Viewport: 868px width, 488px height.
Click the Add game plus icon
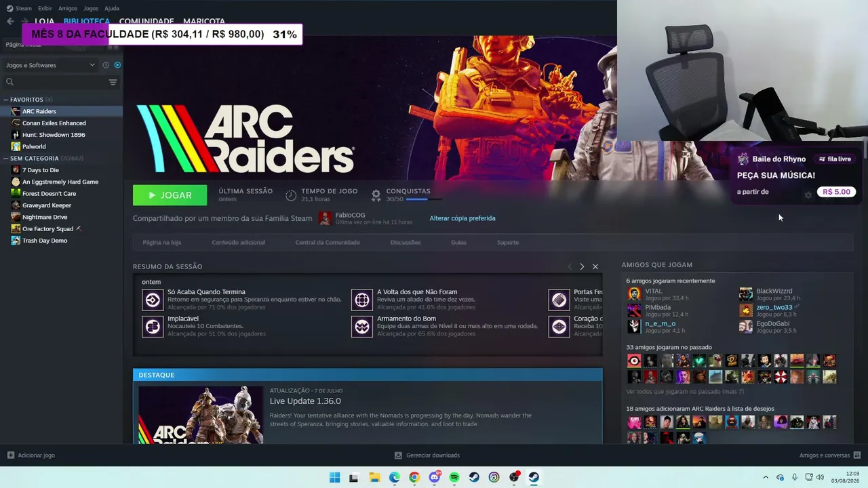pyautogui.click(x=10, y=455)
